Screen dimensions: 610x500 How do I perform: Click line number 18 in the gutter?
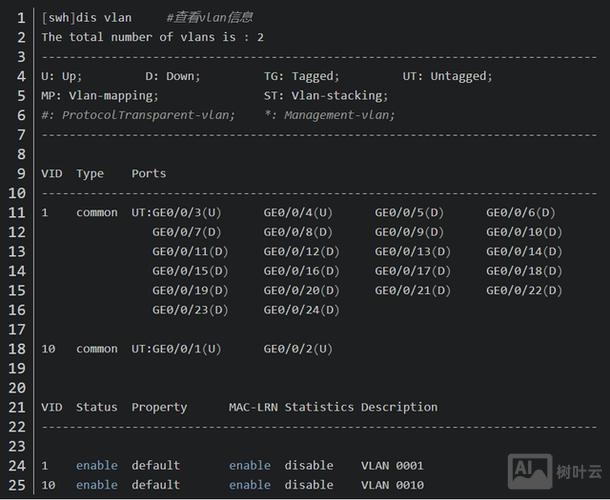[16, 349]
